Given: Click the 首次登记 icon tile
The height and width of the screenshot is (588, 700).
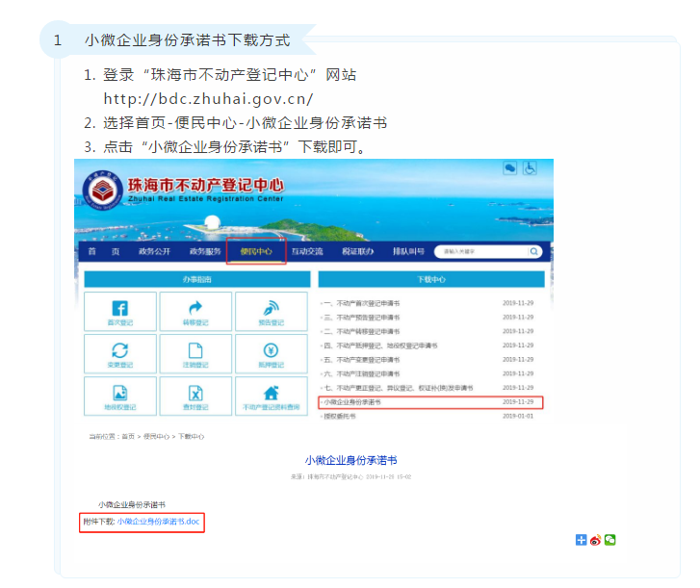Looking at the screenshot, I should pyautogui.click(x=121, y=311).
